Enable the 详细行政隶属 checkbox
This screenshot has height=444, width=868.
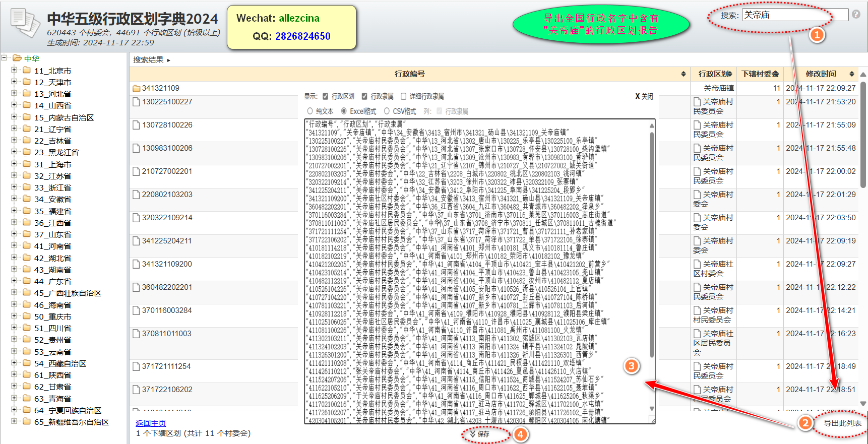[x=403, y=96]
